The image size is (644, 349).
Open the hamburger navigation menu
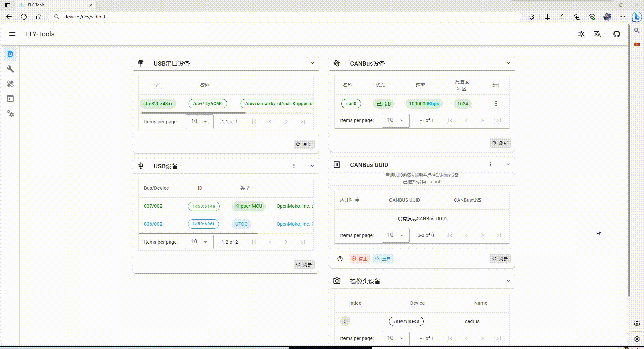pyautogui.click(x=12, y=34)
